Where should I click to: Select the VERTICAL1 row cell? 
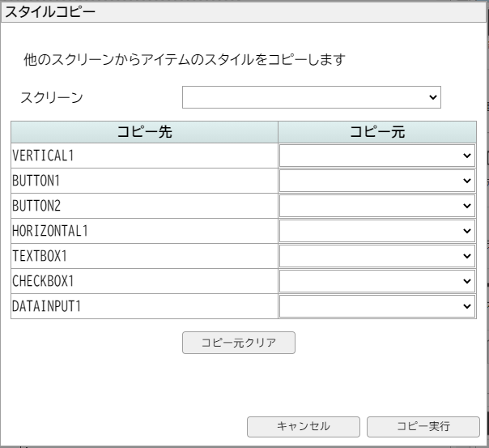pyautogui.click(x=144, y=156)
